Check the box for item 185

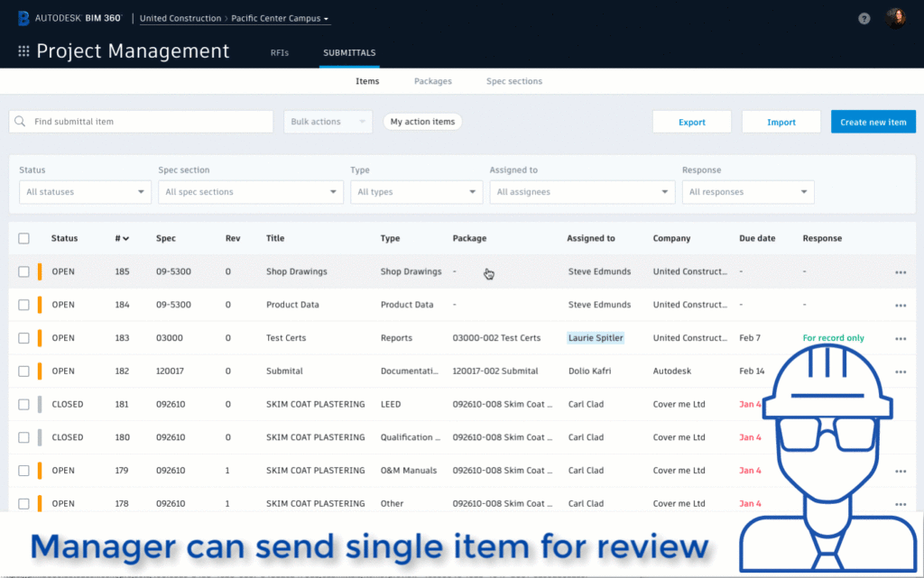pyautogui.click(x=23, y=271)
